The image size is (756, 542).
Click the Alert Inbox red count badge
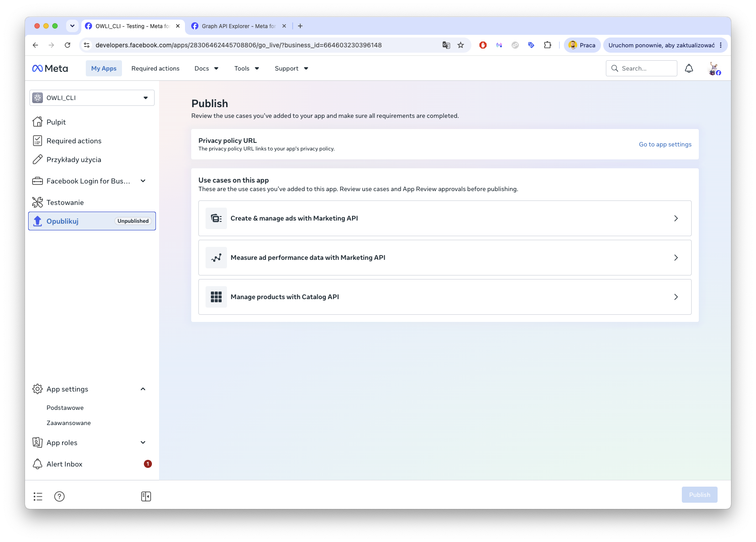[x=148, y=464]
